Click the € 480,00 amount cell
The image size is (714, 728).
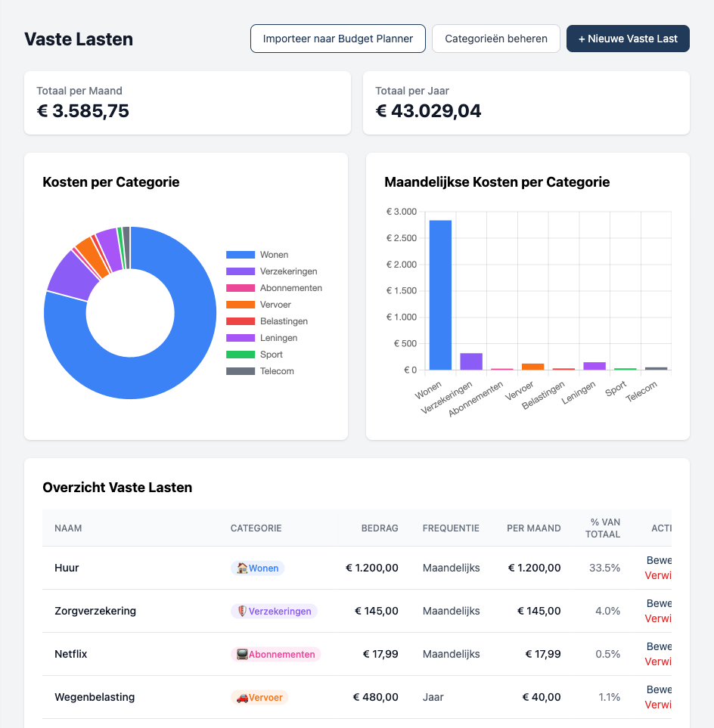[x=375, y=697]
